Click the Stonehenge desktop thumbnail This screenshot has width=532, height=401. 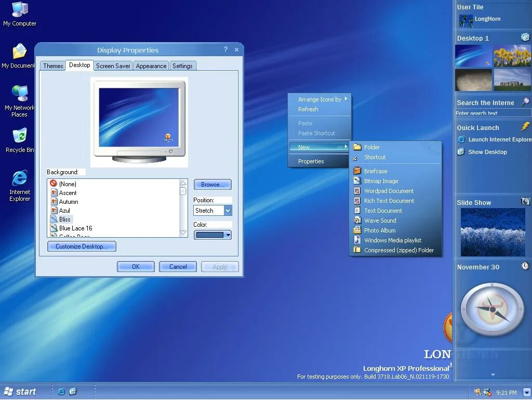(512, 80)
